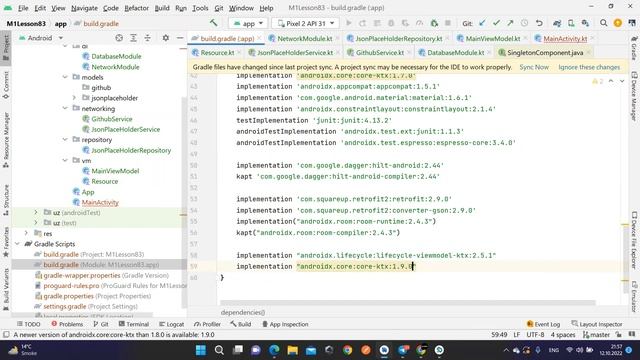Select JsonPlaceHolderRepository in the project tree
The image size is (640, 360).
click(131, 150)
